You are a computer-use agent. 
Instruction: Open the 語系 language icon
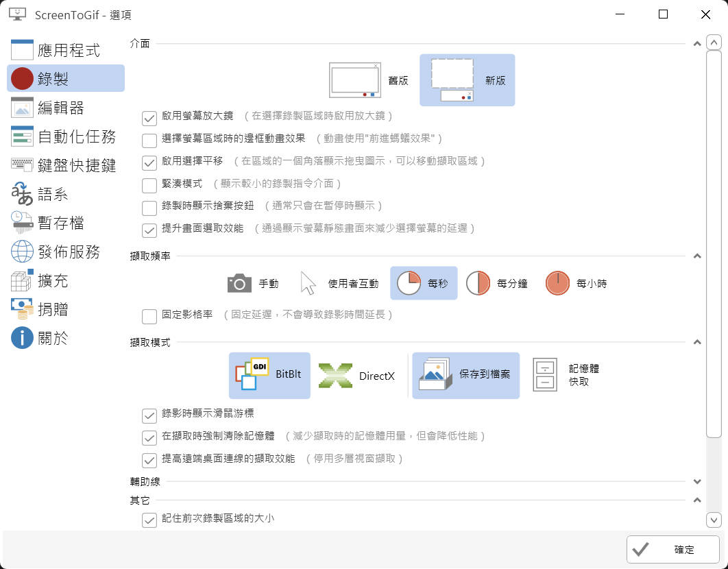[22, 194]
